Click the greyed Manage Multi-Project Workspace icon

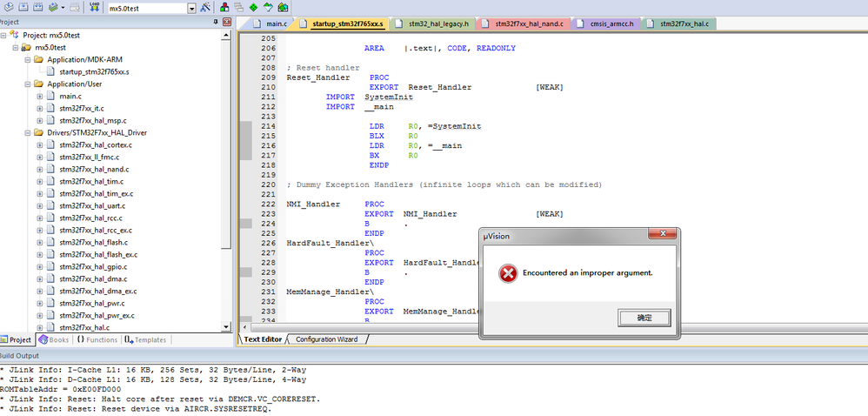239,8
